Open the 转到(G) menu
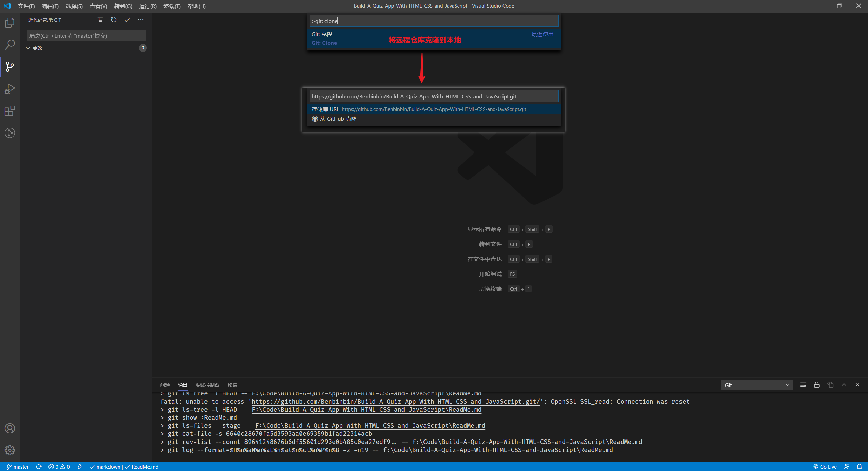Image resolution: width=868 pixels, height=471 pixels. tap(123, 6)
